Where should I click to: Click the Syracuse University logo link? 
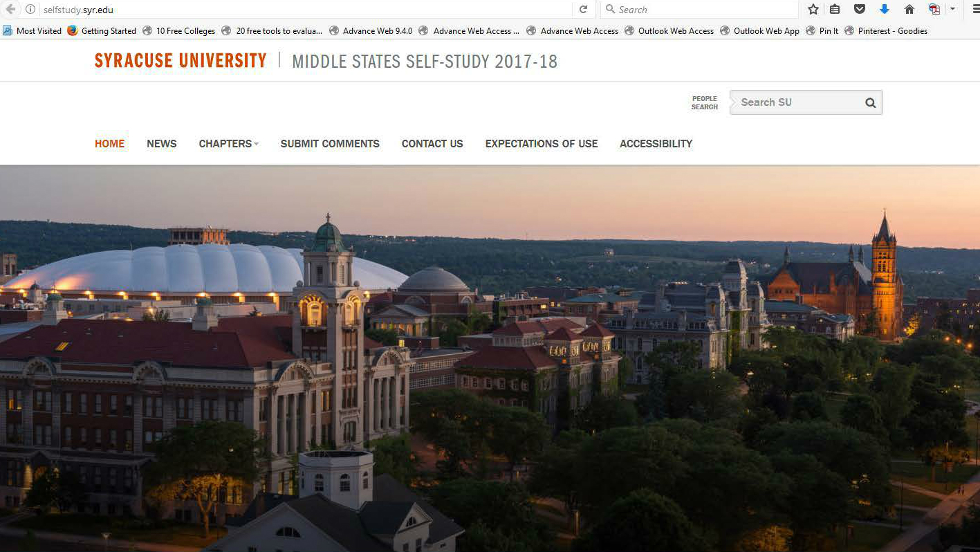[x=181, y=61]
